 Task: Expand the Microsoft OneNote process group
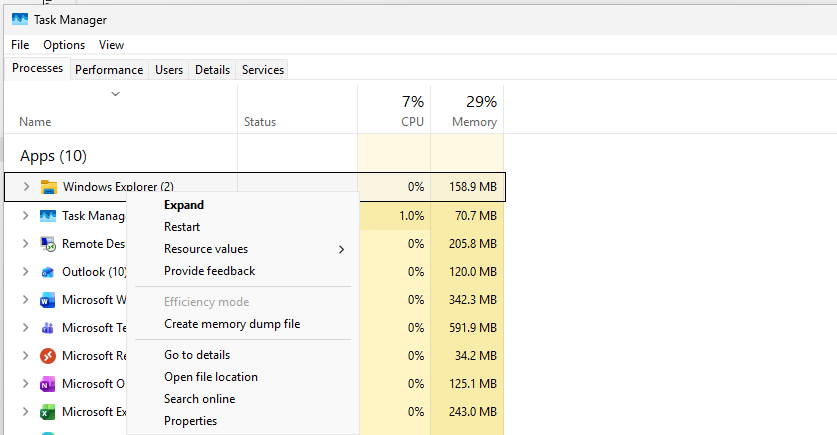coord(25,384)
